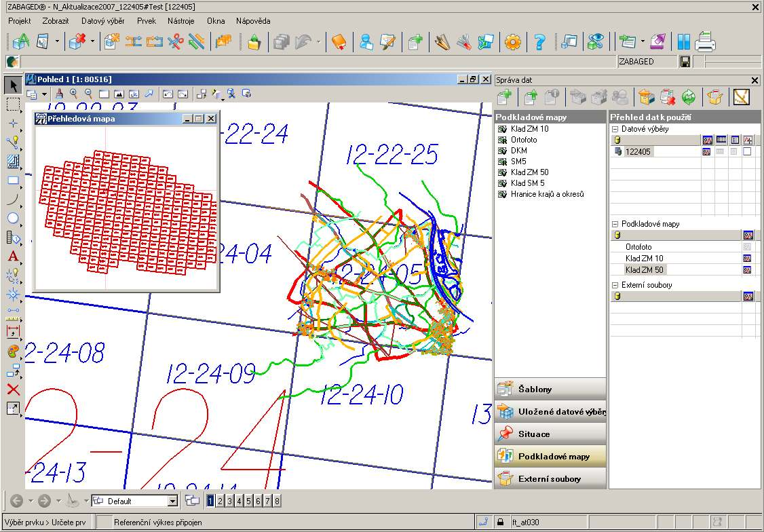This screenshot has height=532, width=764.
Task: Open dropdown arrow next to red X cube icon
Action: click(92, 42)
